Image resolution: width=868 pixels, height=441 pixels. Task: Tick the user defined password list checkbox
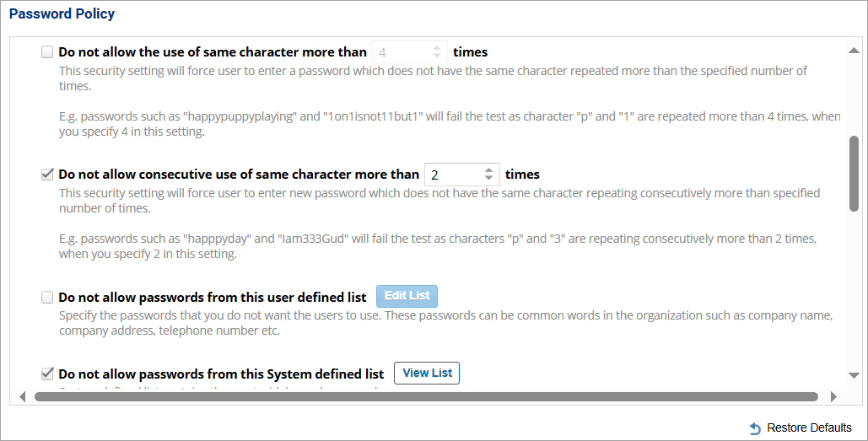point(47,297)
